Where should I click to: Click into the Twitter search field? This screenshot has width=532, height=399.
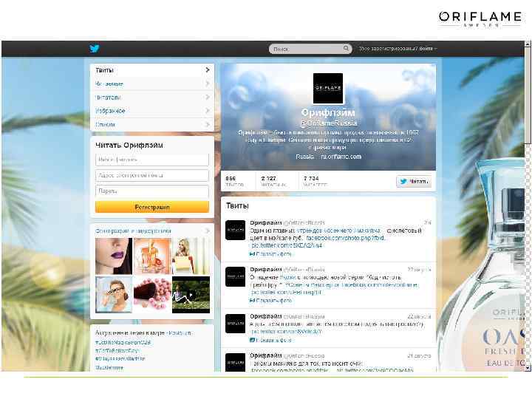coord(310,49)
